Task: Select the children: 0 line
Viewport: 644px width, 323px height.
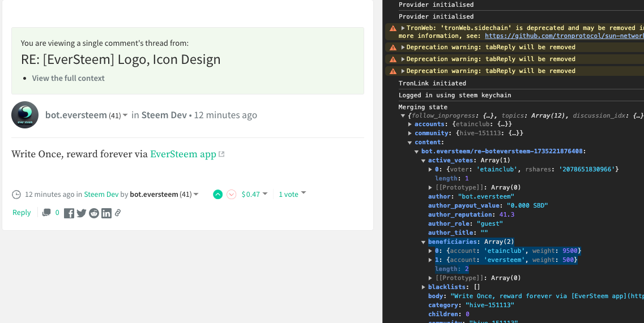Action: (x=449, y=315)
